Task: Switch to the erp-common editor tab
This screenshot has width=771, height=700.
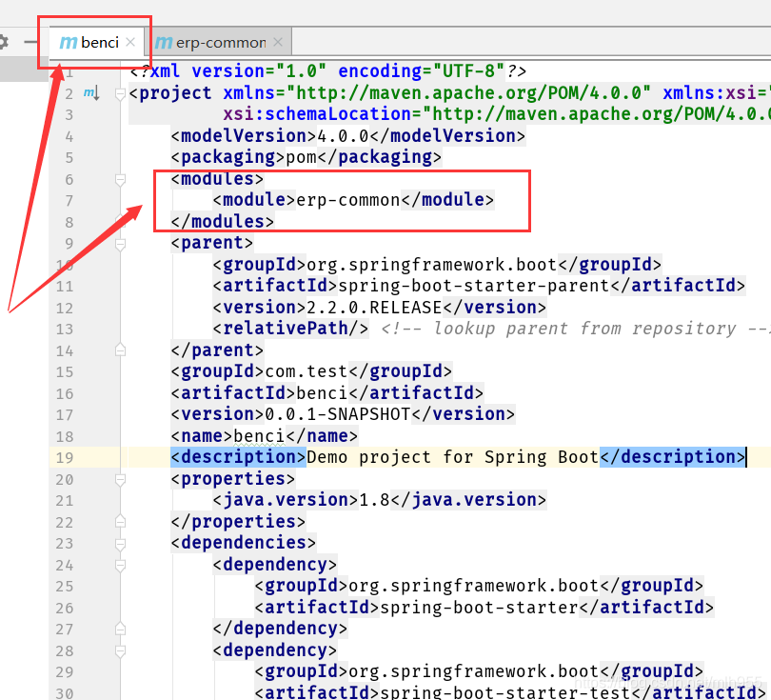Action: pyautogui.click(x=218, y=43)
